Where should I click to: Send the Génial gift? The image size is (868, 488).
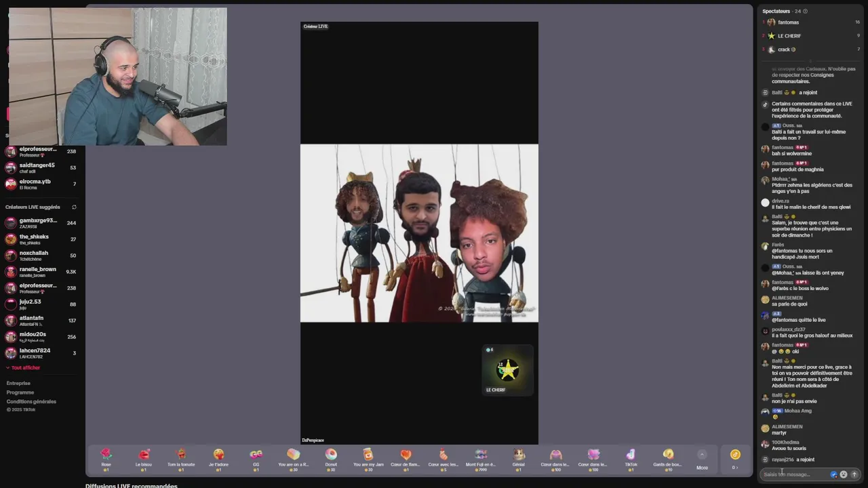click(x=518, y=459)
